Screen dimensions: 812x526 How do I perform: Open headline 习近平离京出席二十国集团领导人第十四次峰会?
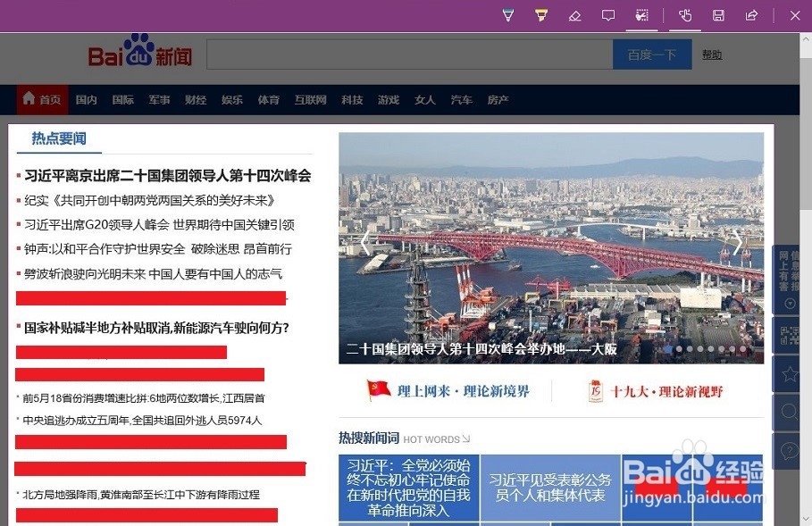(x=168, y=176)
